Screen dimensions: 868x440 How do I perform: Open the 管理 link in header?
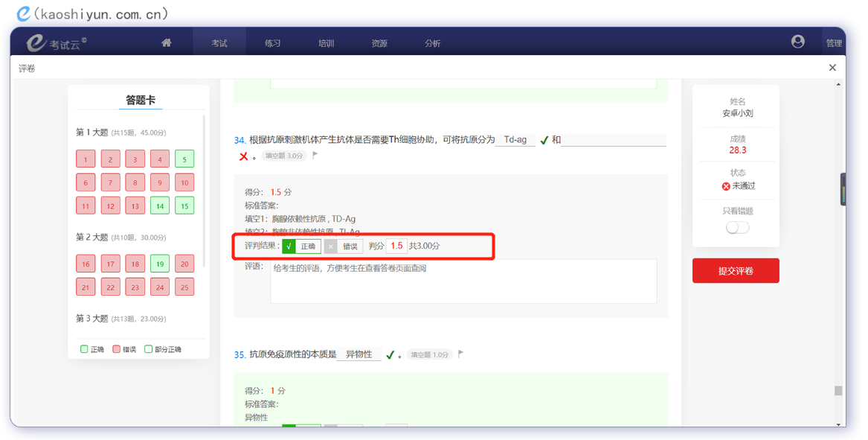[834, 43]
